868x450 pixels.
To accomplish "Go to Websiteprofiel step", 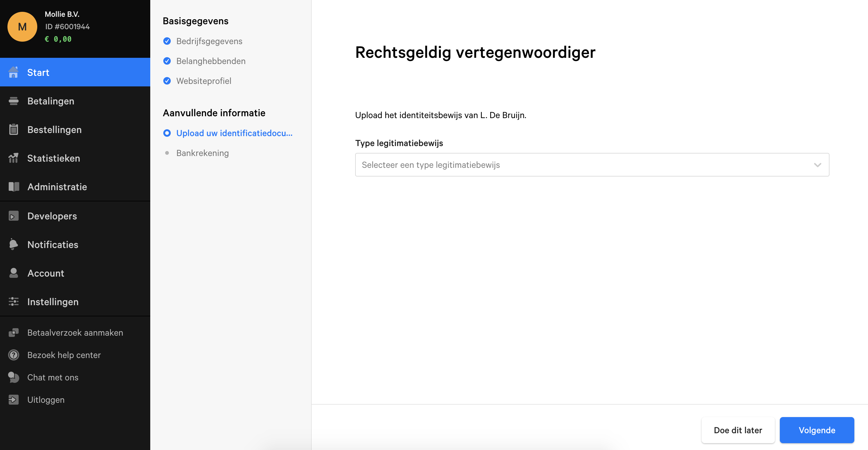I will click(x=204, y=81).
